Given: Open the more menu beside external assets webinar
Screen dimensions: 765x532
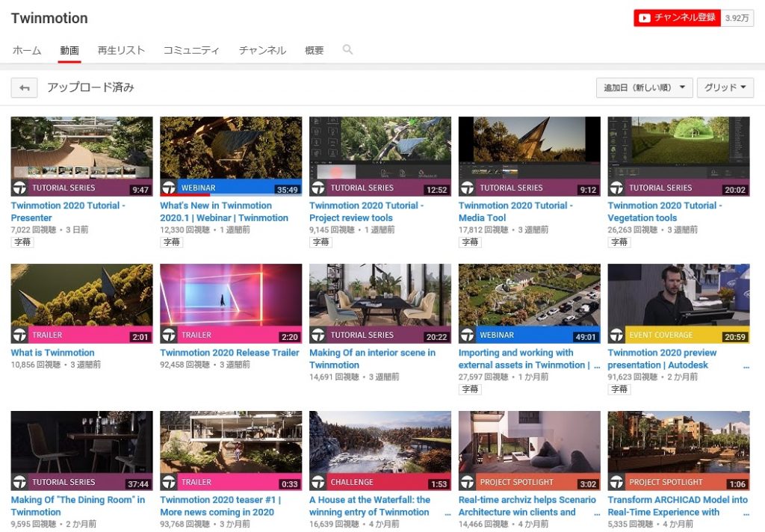Looking at the screenshot, I should click(597, 366).
